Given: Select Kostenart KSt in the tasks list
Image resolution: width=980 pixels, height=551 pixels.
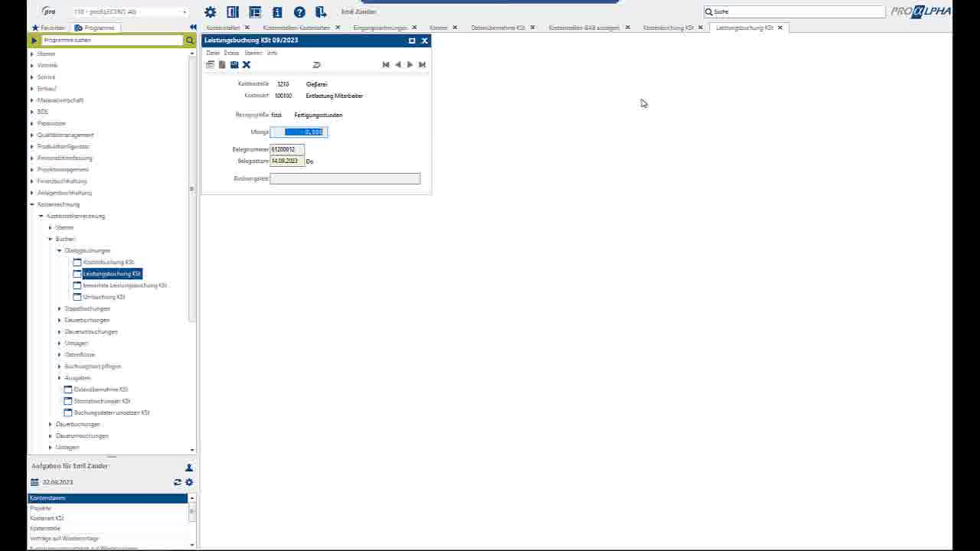Looking at the screenshot, I should [x=108, y=518].
